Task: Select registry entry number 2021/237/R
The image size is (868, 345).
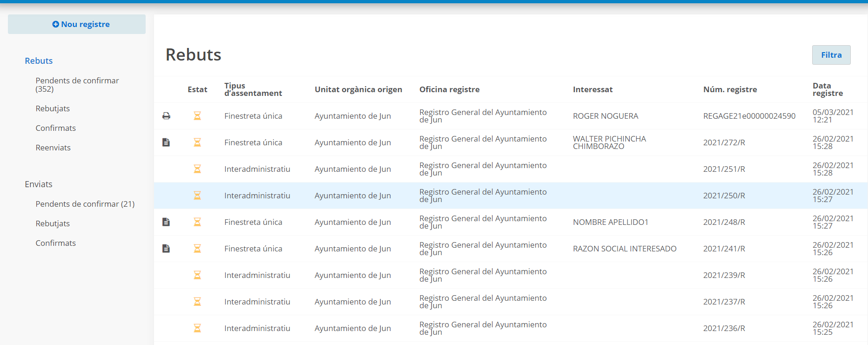Action: click(724, 302)
